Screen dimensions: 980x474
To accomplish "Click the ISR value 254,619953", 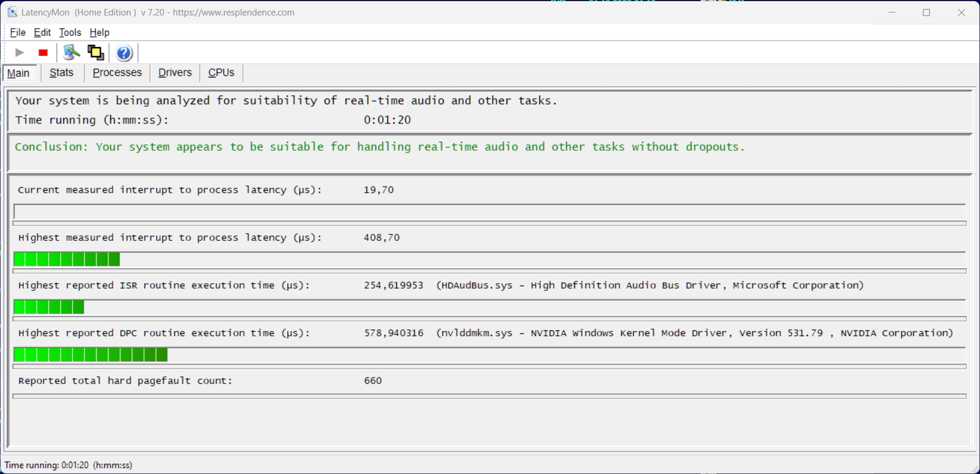I will [394, 286].
